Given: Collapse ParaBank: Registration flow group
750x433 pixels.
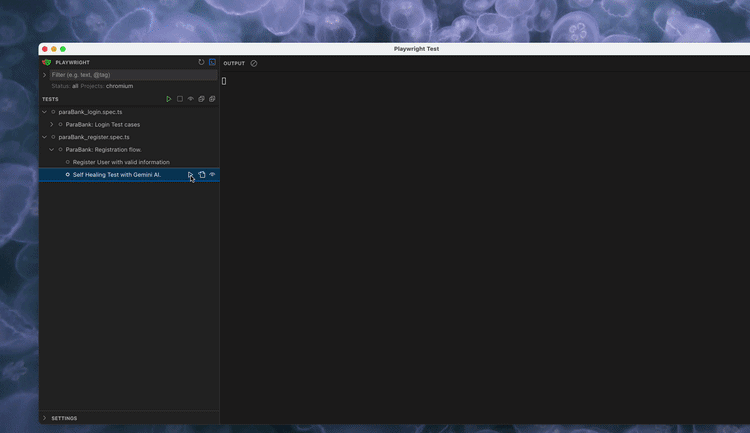Looking at the screenshot, I should [52, 149].
